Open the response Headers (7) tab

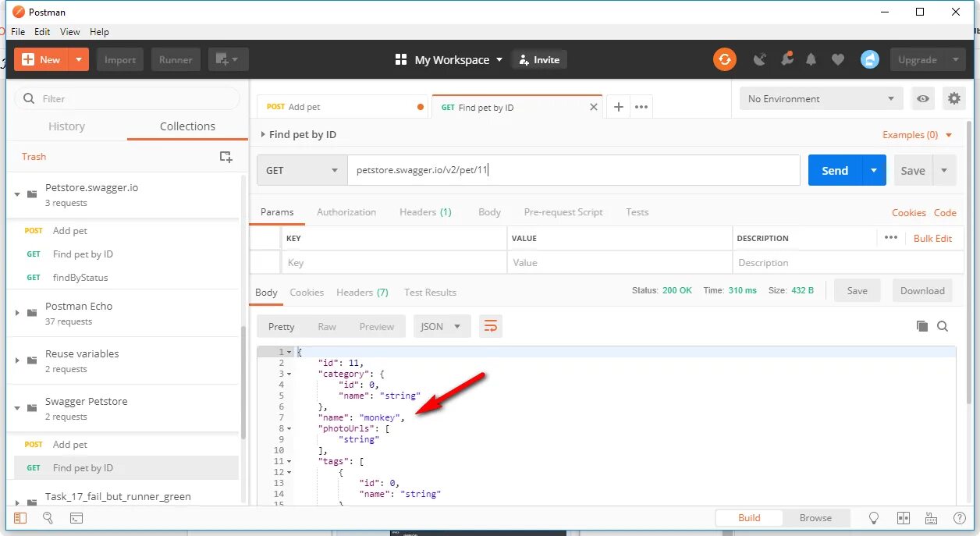coord(362,292)
